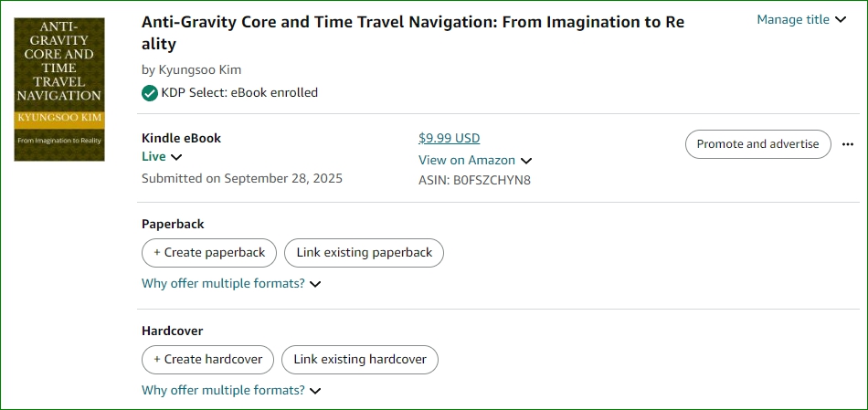Click the ASIN B0FSZCHYN8 text

(x=474, y=180)
